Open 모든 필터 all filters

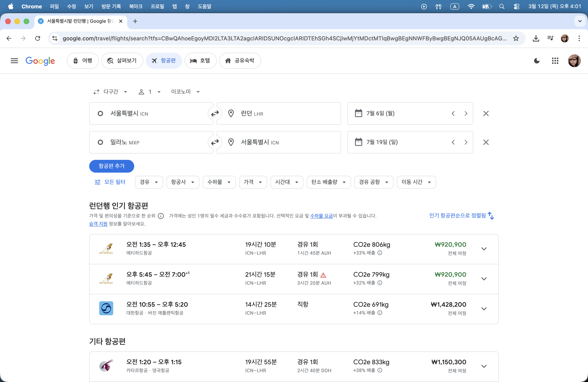click(x=110, y=182)
